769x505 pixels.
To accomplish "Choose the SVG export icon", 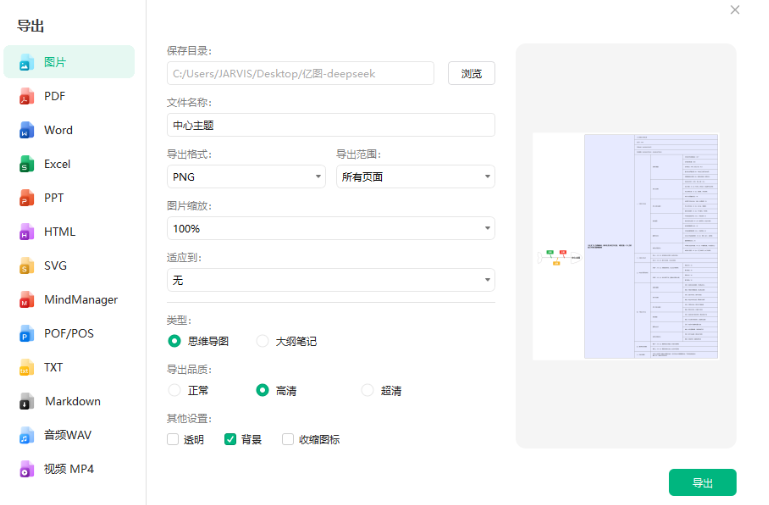I will point(27,266).
